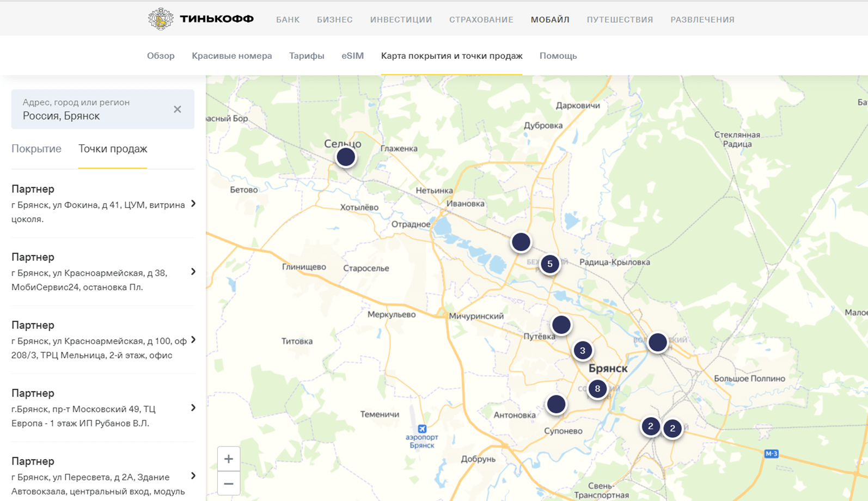Open the cluster marker with 8 points
The height and width of the screenshot is (501, 868).
(597, 389)
